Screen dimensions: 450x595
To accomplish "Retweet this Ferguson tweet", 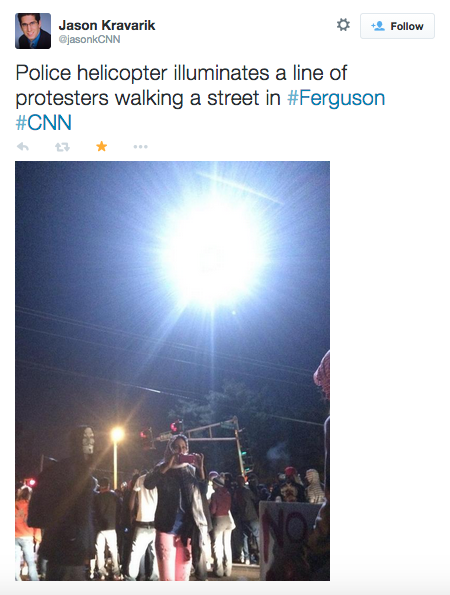I will click(62, 146).
